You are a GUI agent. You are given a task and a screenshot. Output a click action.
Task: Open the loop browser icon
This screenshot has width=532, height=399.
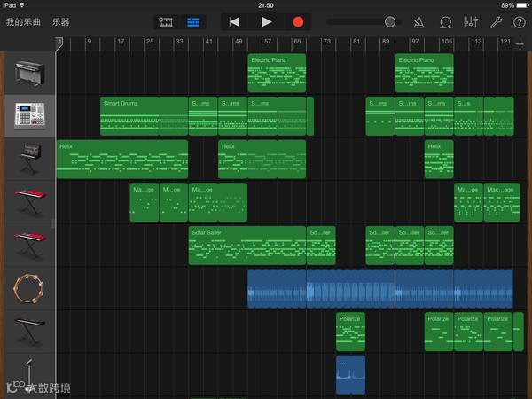click(445, 22)
